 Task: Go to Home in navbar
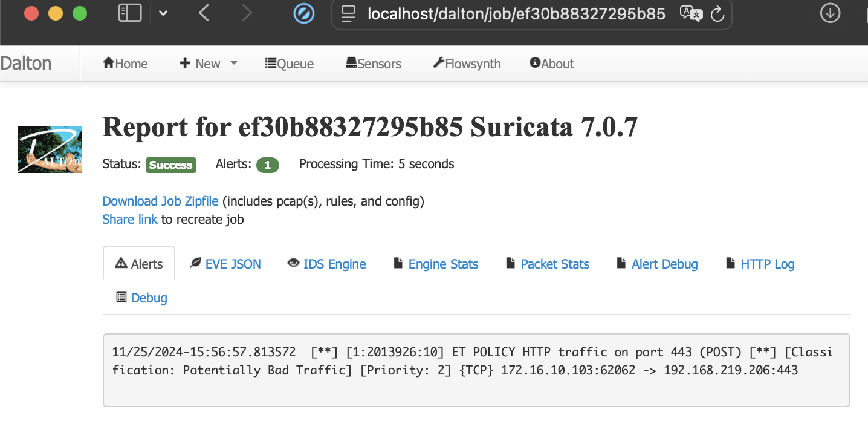coord(126,64)
